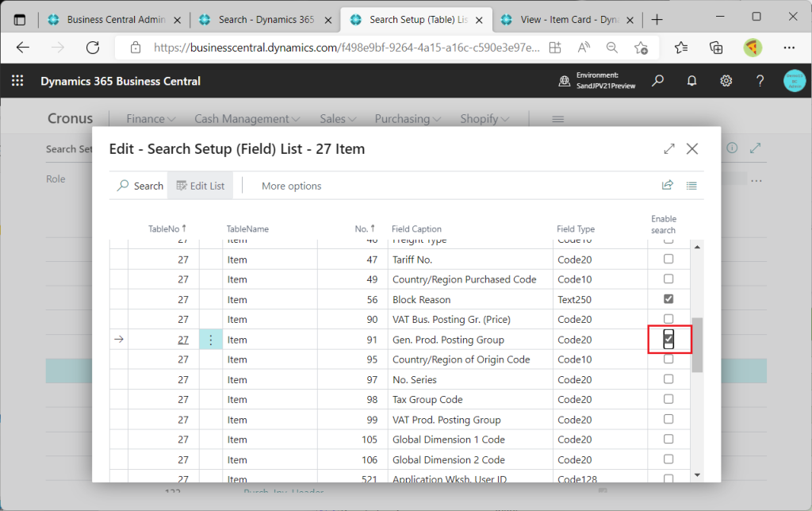The height and width of the screenshot is (511, 812).
Task: Click the list vertical scrollbar thumb
Action: pyautogui.click(x=697, y=344)
